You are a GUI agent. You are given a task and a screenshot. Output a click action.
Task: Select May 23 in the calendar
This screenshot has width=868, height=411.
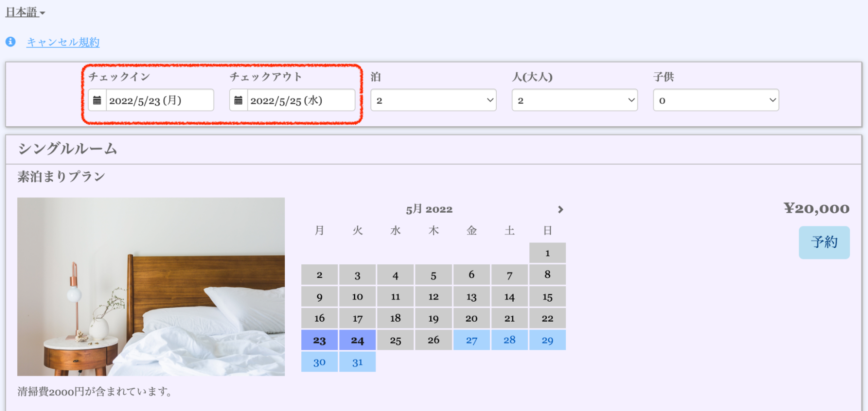319,340
